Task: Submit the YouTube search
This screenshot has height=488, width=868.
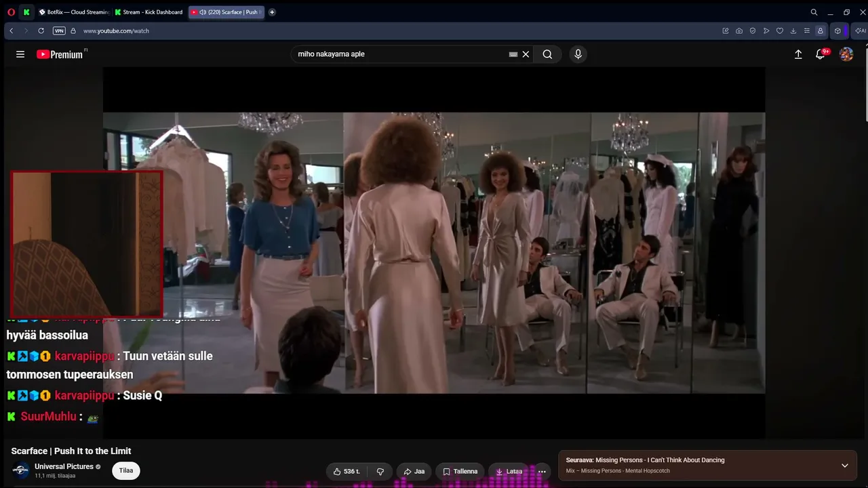Action: coord(547,54)
